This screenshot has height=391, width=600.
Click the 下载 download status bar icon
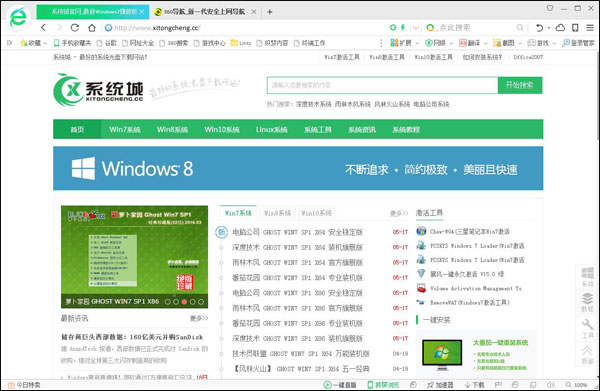point(474,385)
